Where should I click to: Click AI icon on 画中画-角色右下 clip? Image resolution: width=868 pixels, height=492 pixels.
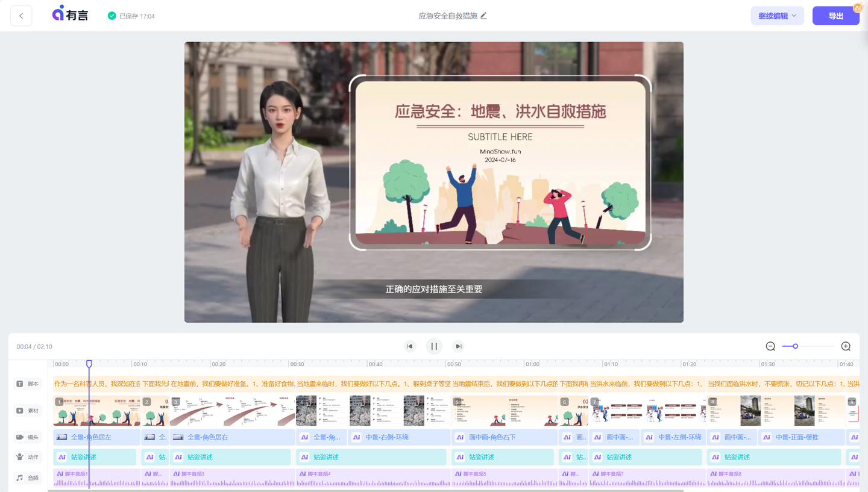(x=461, y=437)
